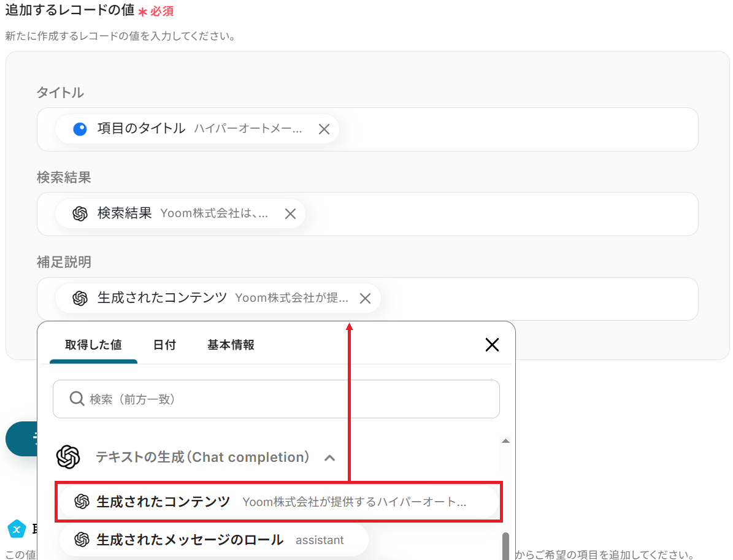Screen dimensions: 733x560
Task: Click the OpenAI icon in 補足説明 field chip
Action: tap(80, 298)
